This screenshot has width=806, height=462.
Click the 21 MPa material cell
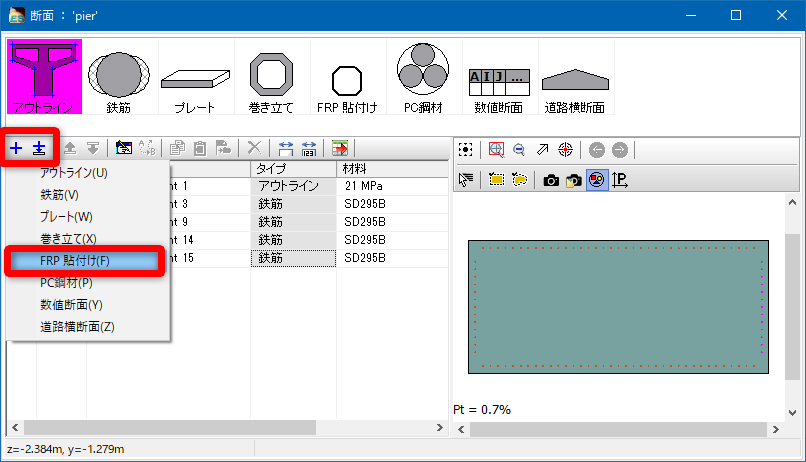pyautogui.click(x=392, y=186)
